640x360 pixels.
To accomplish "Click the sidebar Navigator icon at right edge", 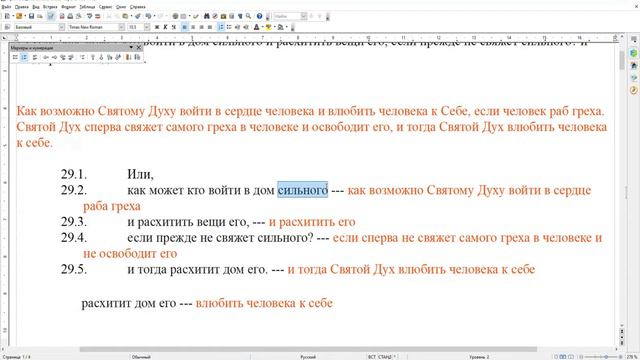I will point(633,90).
